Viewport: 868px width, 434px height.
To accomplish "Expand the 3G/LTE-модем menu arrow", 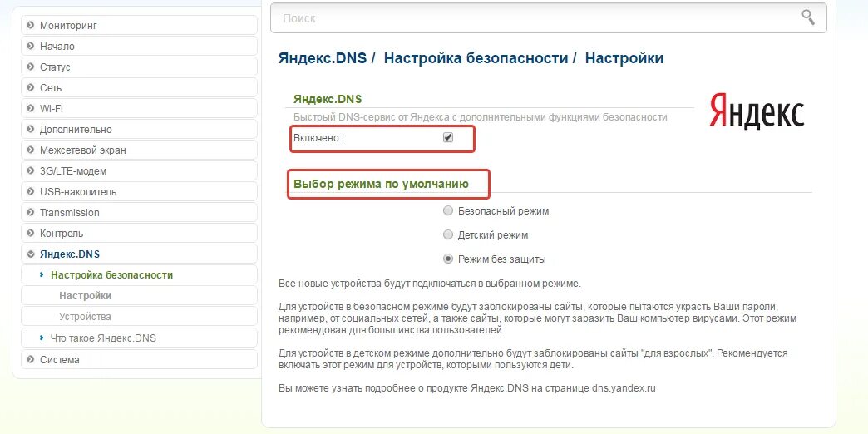I will (31, 171).
